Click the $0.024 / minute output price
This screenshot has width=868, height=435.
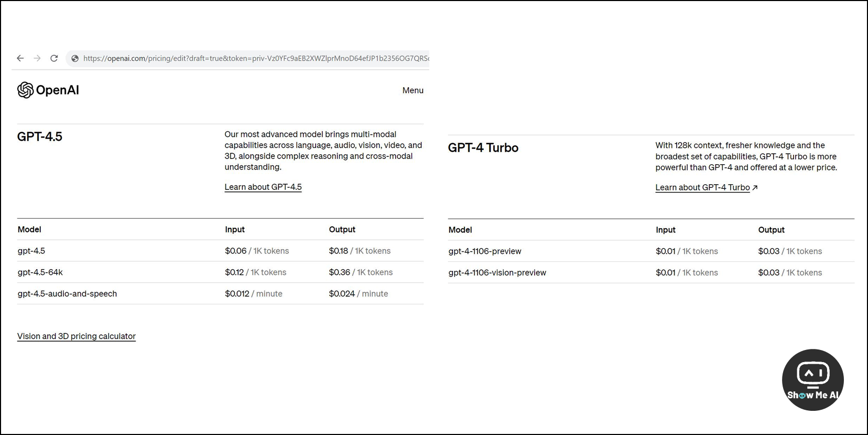pos(359,294)
